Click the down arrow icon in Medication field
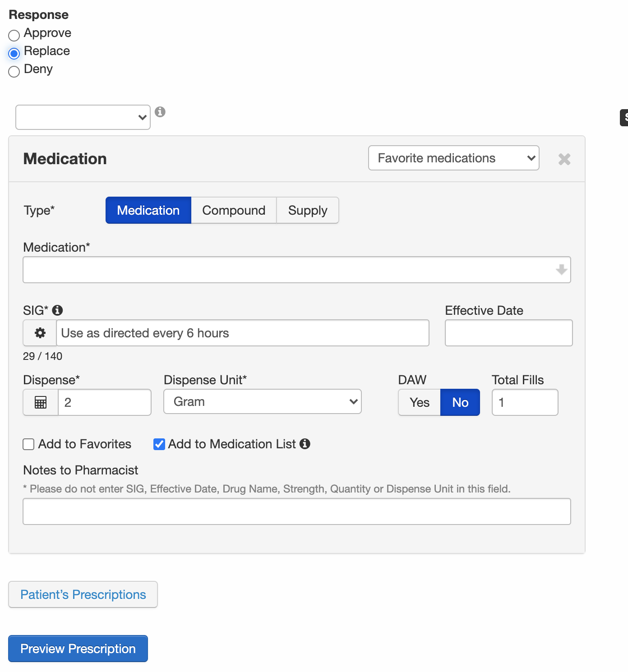The height and width of the screenshot is (672, 628). (561, 270)
